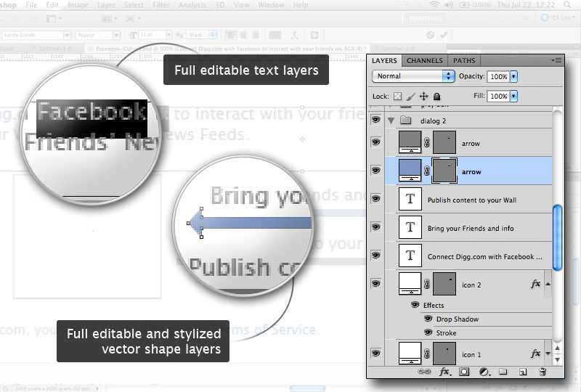Toggle the Stroke effect visibility
The height and width of the screenshot is (392, 581).
pyautogui.click(x=428, y=332)
